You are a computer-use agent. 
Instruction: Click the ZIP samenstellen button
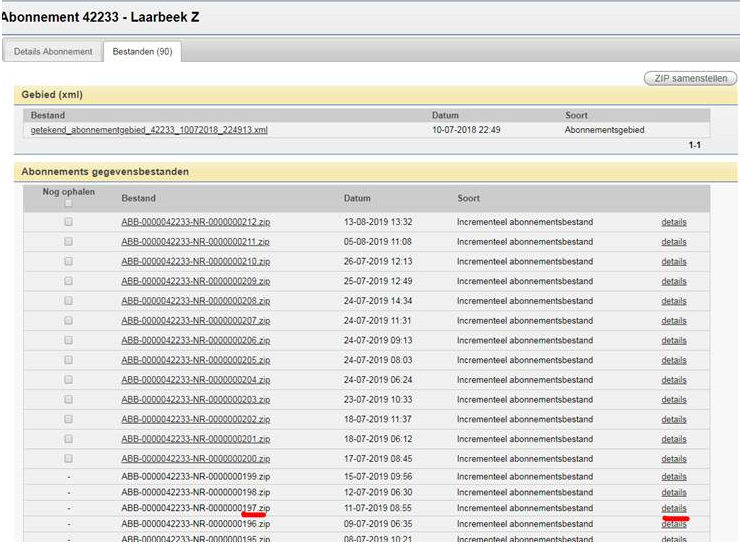689,78
